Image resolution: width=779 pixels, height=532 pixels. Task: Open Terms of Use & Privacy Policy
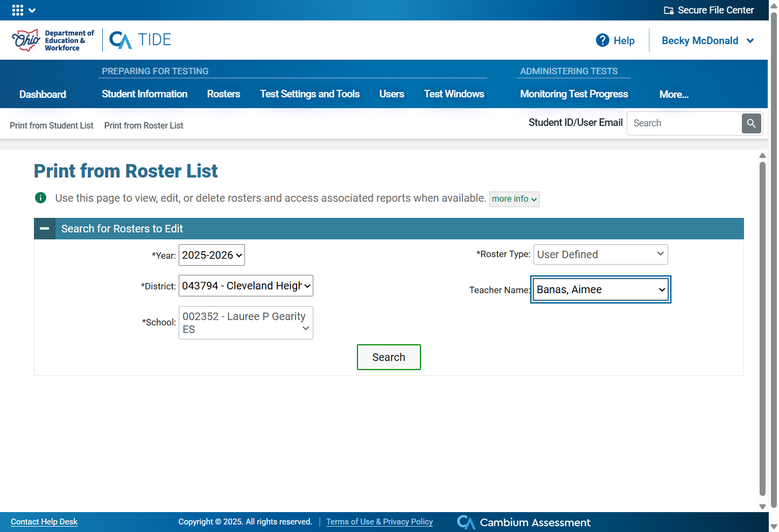(x=380, y=522)
